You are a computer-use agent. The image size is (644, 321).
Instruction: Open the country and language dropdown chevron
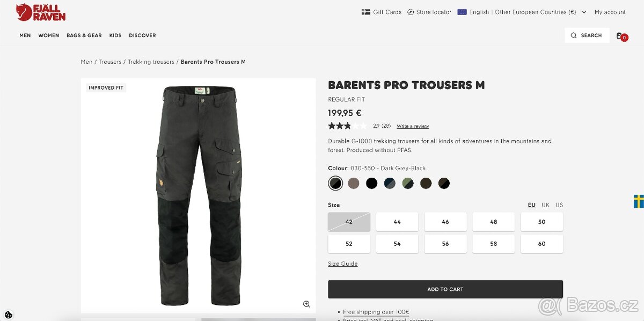tap(584, 12)
